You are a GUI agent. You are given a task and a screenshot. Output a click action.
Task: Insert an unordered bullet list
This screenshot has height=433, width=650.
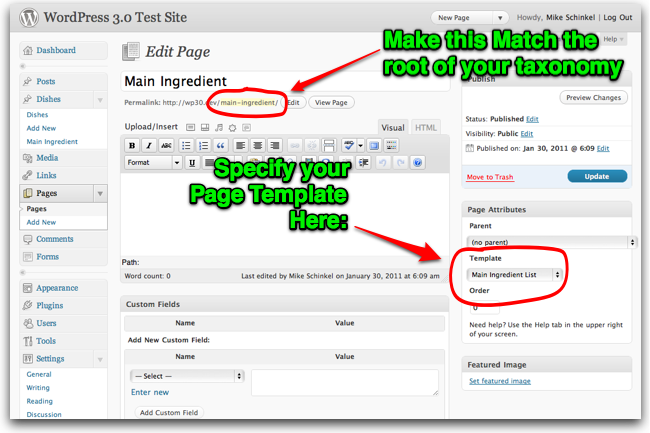[x=186, y=145]
